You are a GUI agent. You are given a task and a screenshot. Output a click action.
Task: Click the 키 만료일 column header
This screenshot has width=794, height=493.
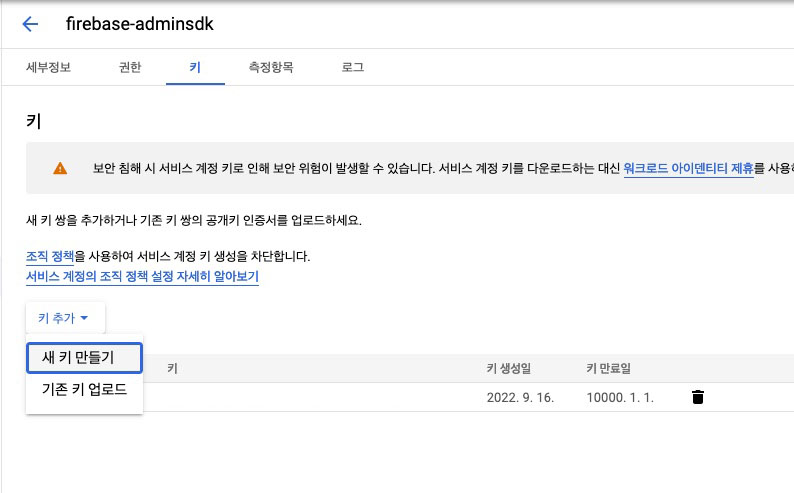608,368
